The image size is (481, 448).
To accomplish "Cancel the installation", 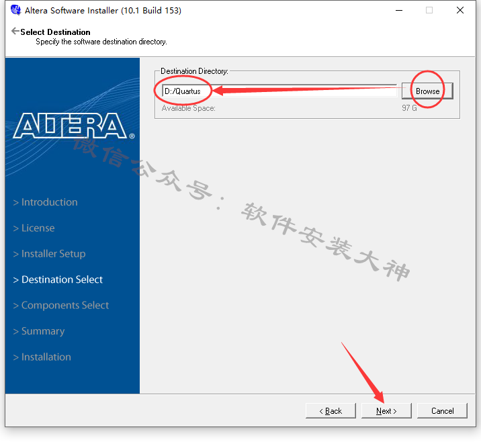I will pos(442,410).
